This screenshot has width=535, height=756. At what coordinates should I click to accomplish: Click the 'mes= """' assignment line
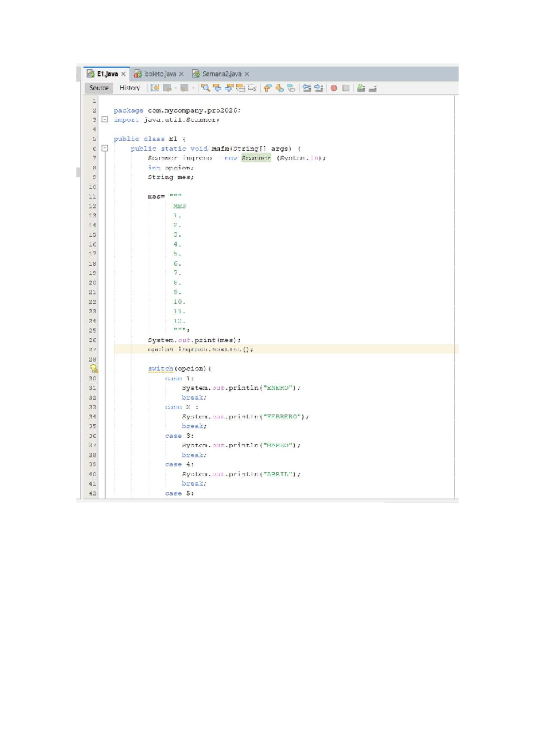(165, 196)
